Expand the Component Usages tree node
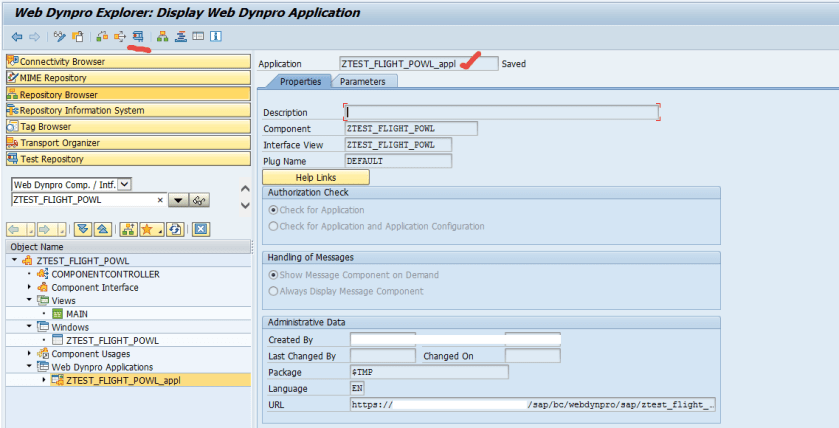 (x=30, y=353)
